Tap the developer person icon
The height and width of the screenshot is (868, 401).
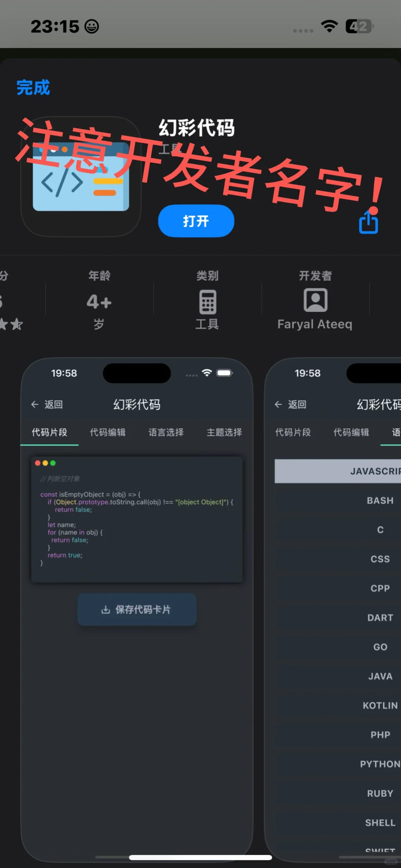(315, 300)
